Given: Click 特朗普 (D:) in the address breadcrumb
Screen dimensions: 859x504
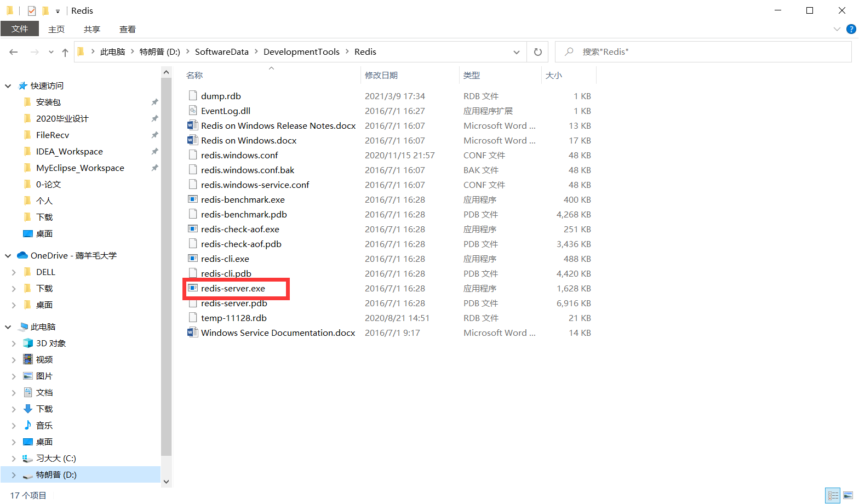Looking at the screenshot, I should coord(160,51).
